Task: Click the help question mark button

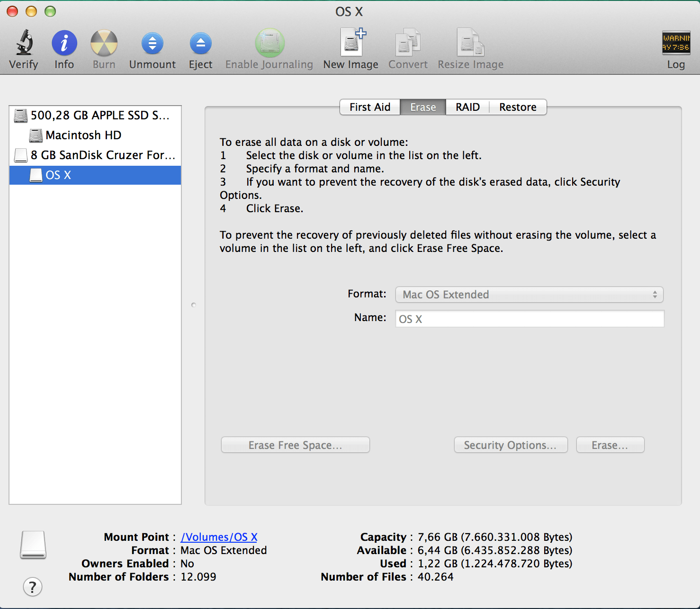Action: (32, 587)
